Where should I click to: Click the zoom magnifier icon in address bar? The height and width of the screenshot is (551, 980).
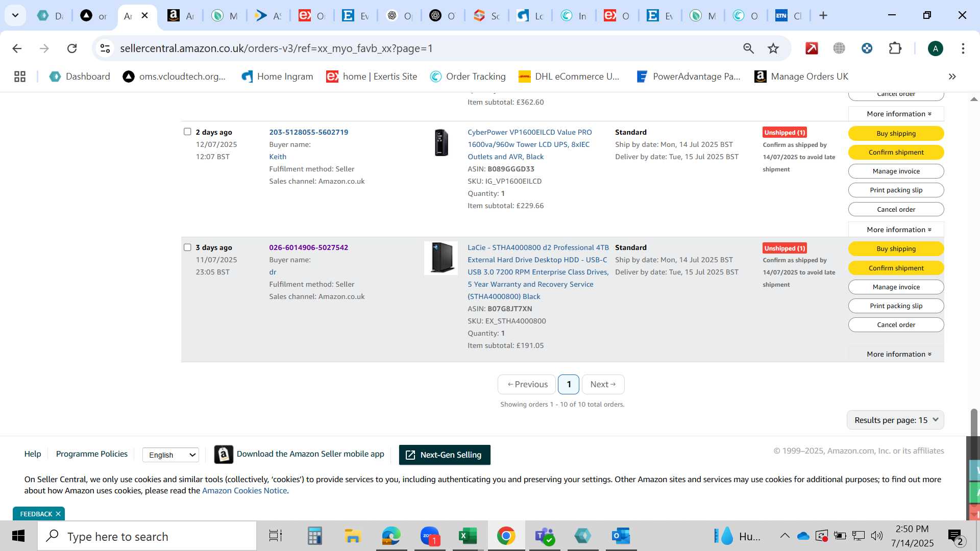point(748,48)
